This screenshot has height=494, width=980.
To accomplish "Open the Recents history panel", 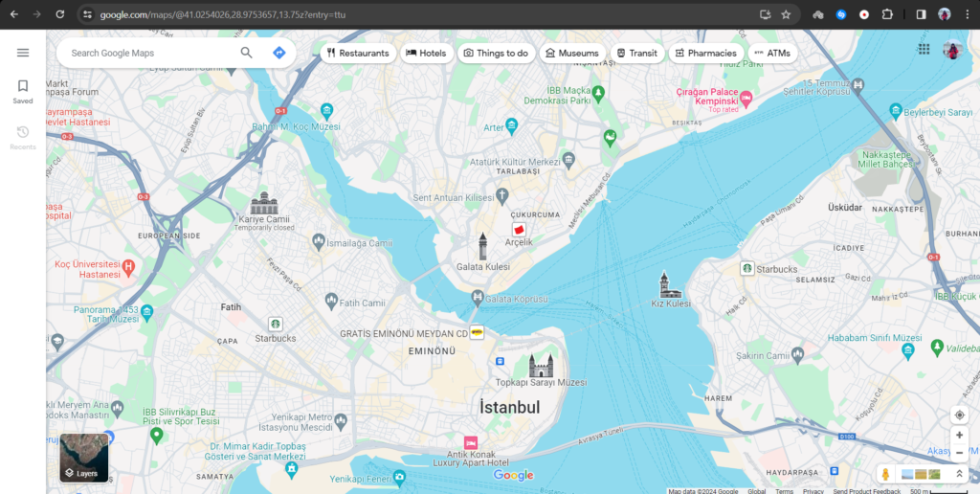I will pyautogui.click(x=23, y=138).
